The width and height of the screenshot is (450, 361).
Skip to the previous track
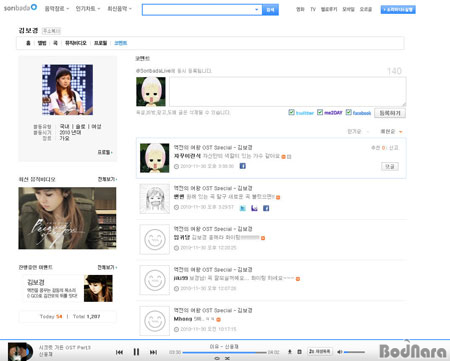(119, 352)
